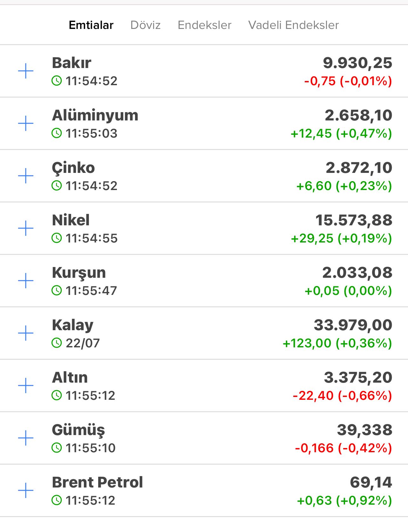Tap the plus icon beside Kalay
Viewport: 408px width, 532px height.
coord(26,333)
